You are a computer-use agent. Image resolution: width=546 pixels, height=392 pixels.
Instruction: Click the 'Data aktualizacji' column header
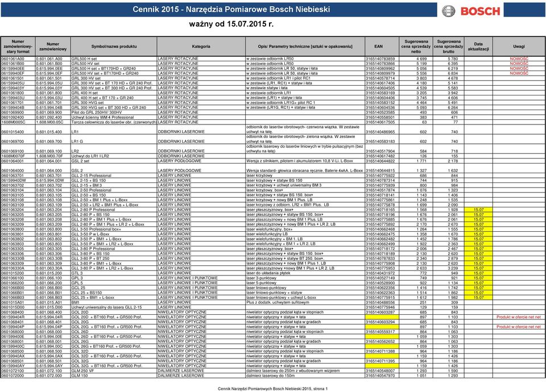pos(478,46)
